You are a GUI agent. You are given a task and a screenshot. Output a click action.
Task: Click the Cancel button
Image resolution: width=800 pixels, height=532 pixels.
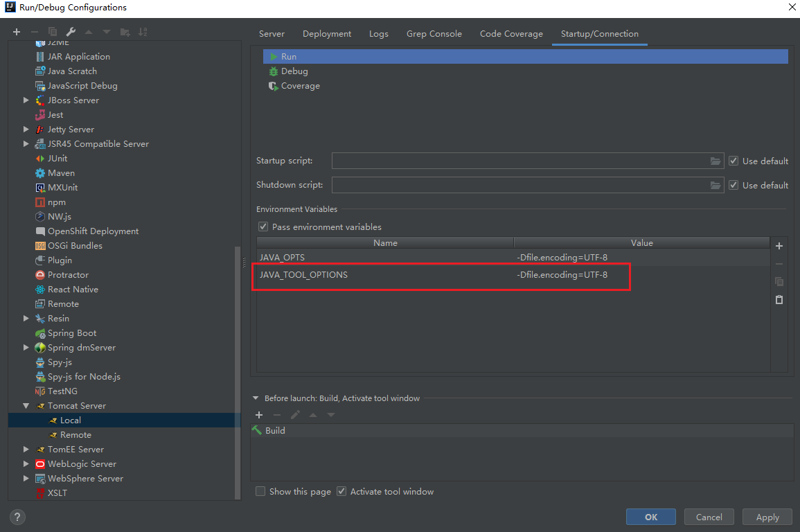(709, 517)
